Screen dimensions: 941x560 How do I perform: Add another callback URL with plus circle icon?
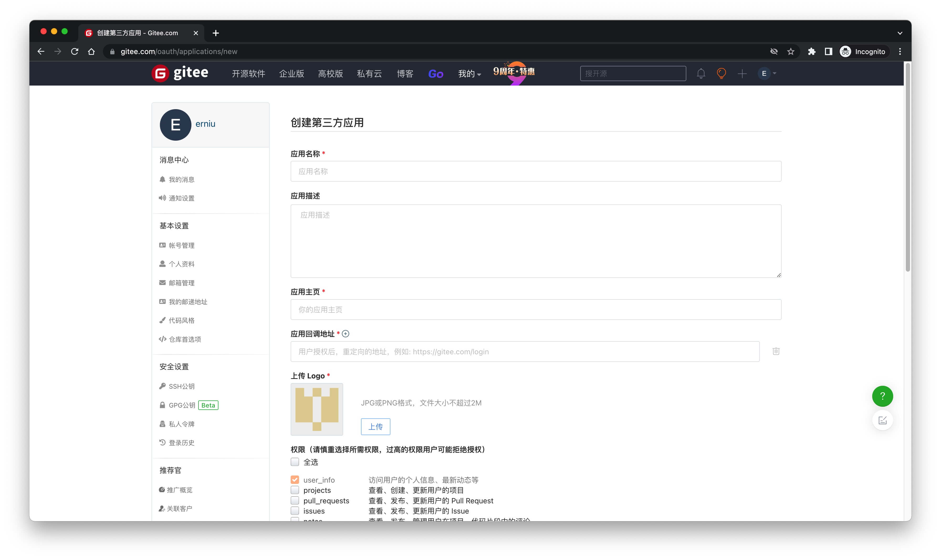pyautogui.click(x=345, y=334)
